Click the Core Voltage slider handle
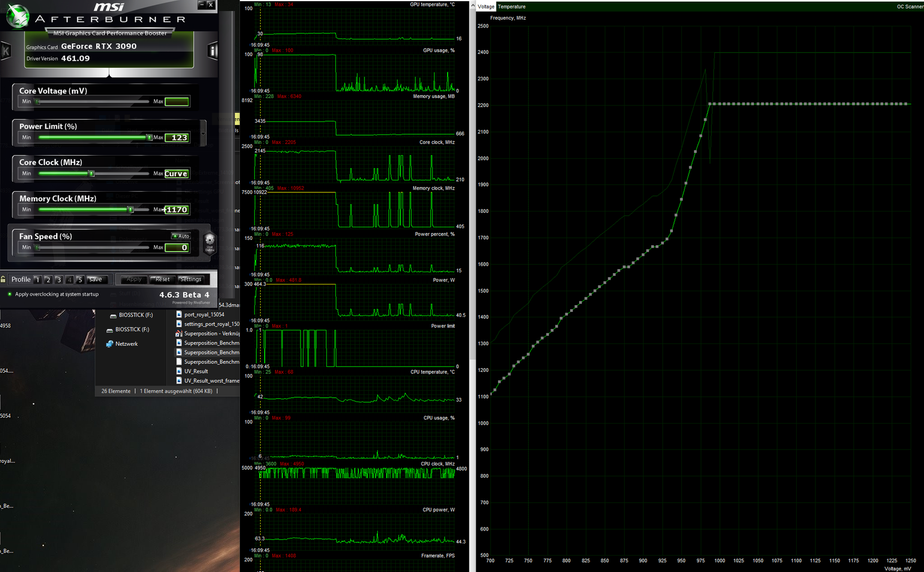 click(x=37, y=101)
